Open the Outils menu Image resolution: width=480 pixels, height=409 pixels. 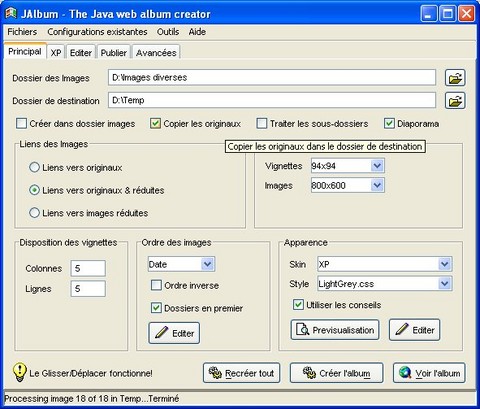point(168,32)
